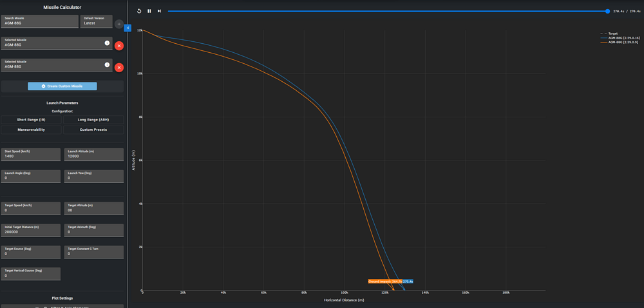644x308 pixels.
Task: Click the Initial Target Distance field
Action: click(31, 230)
